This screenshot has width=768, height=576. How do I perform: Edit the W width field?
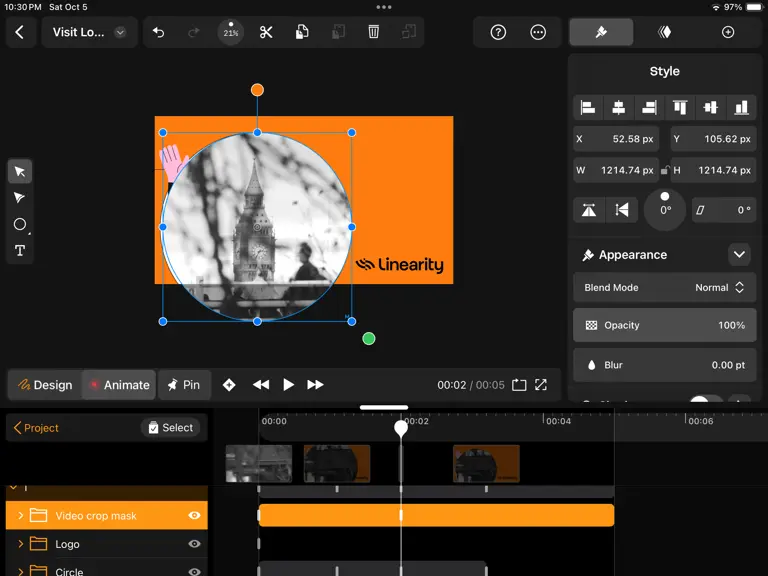click(616, 170)
